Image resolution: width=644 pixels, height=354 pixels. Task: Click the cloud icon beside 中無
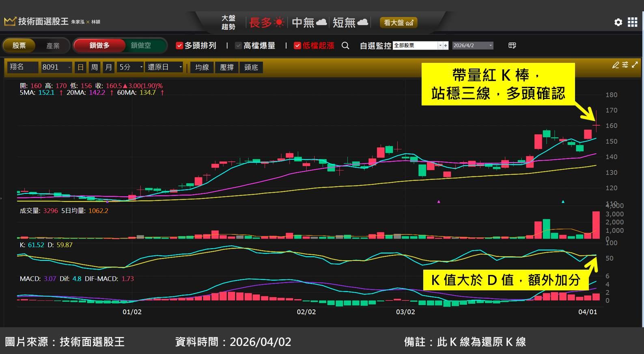(321, 22)
